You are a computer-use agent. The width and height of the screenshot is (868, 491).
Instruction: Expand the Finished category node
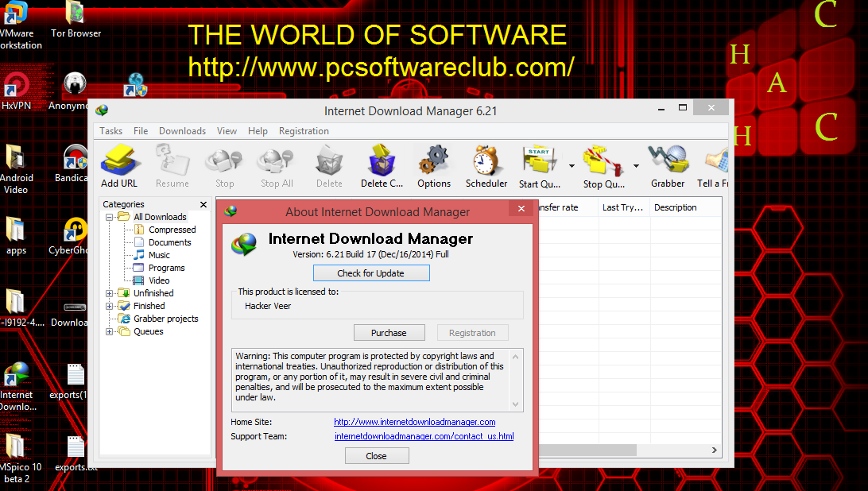[109, 306]
